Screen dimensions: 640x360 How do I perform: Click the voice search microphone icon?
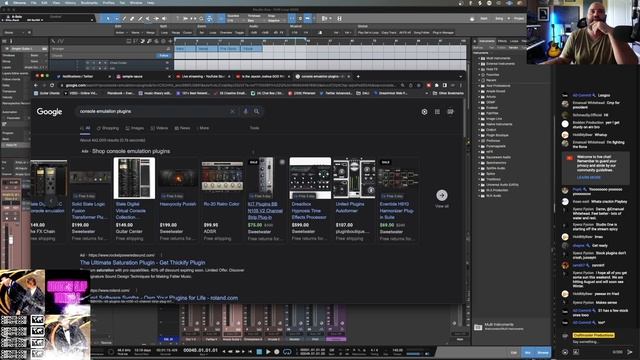245,111
